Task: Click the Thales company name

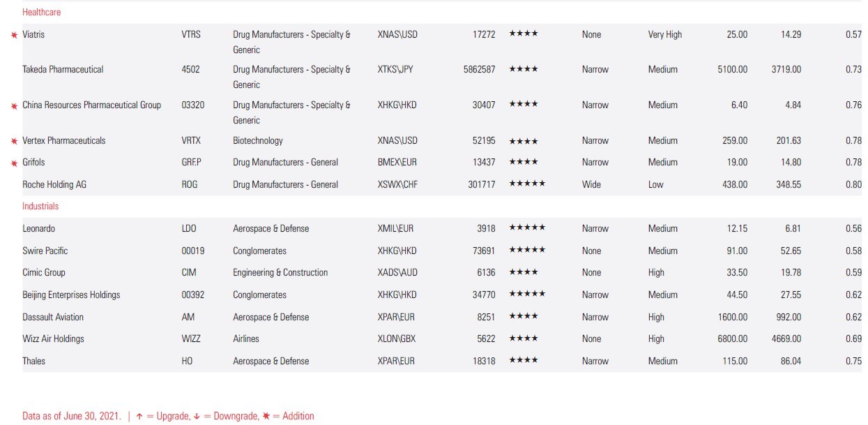Action: [x=33, y=361]
